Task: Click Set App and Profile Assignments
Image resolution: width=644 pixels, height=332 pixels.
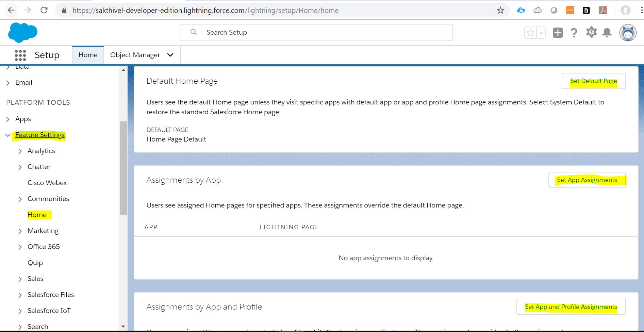Action: tap(571, 306)
